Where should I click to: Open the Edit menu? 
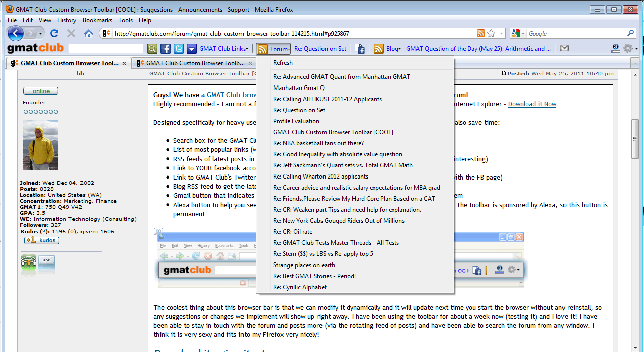click(28, 20)
